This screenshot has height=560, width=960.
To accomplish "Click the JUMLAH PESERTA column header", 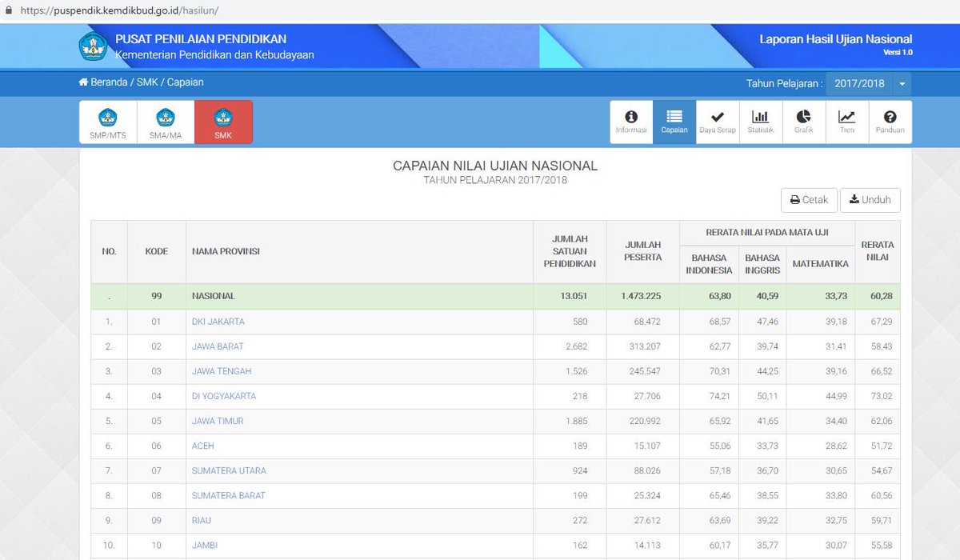I will 643,251.
